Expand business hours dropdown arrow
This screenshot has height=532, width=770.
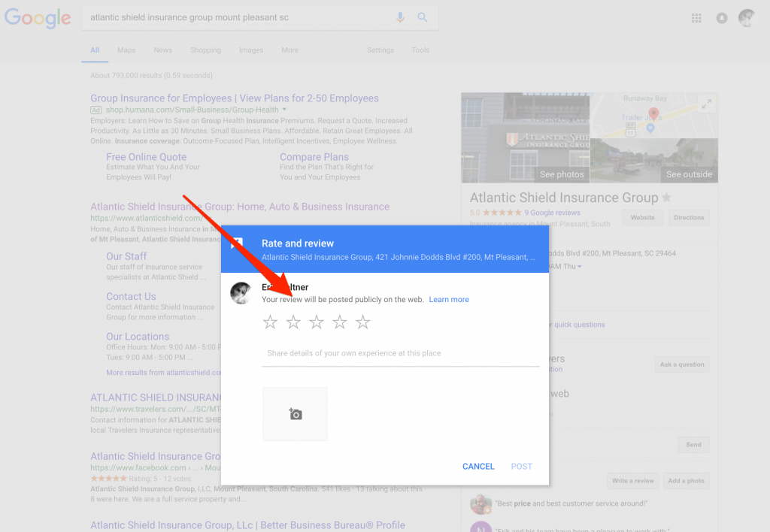coord(580,267)
